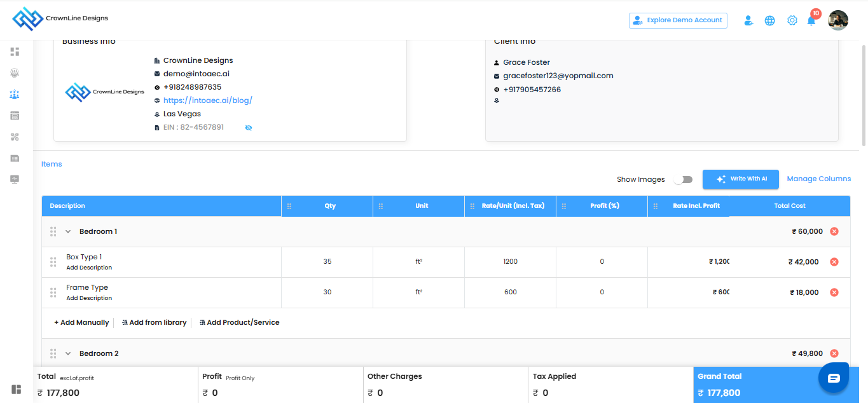868x403 pixels.
Task: Click the Items section heading
Action: click(x=52, y=164)
